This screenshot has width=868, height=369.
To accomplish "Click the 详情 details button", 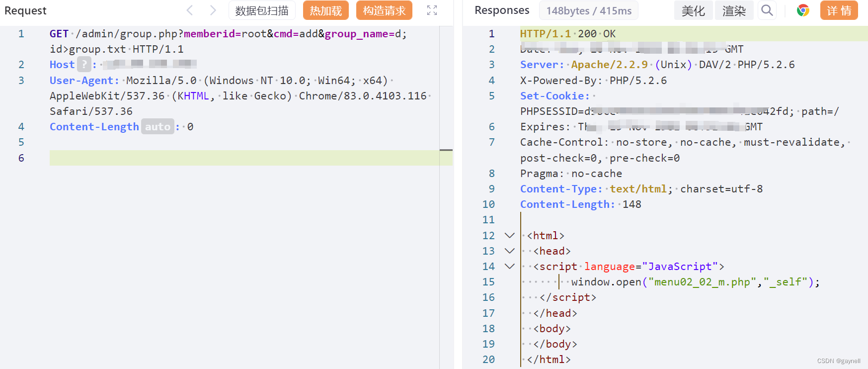I will click(839, 10).
